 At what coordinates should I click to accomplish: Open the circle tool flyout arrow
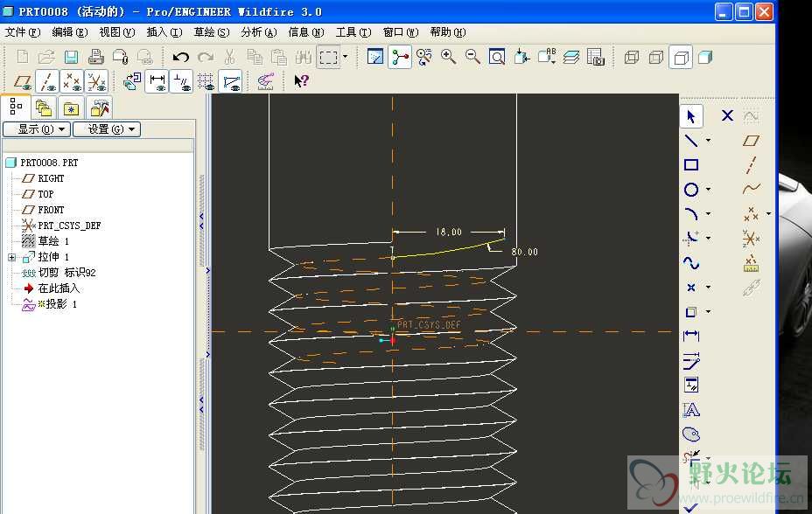pos(709,190)
